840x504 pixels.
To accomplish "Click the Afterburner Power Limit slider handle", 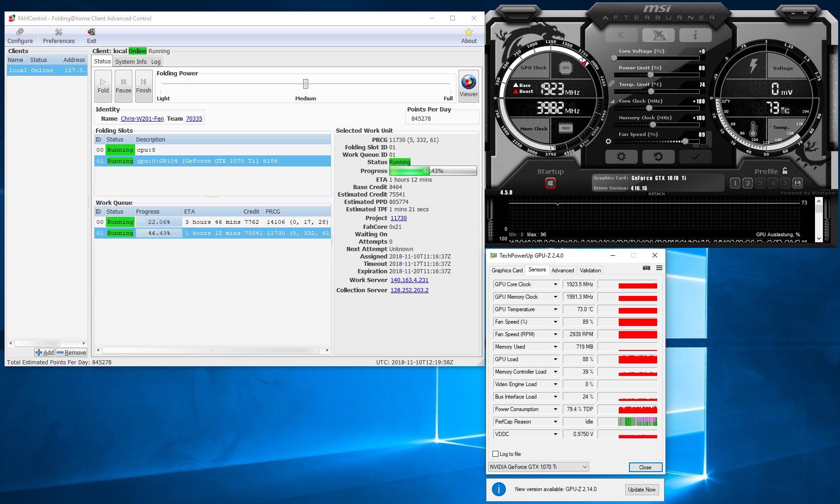I will coord(650,75).
